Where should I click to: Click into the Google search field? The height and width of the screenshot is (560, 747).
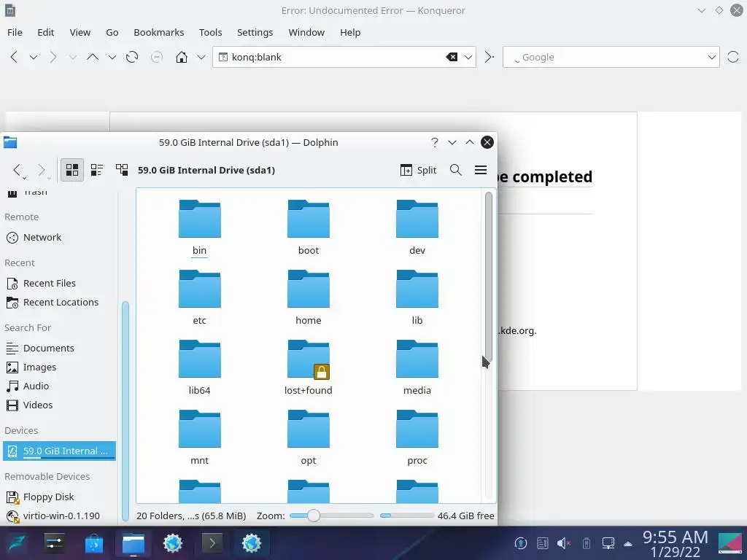610,57
